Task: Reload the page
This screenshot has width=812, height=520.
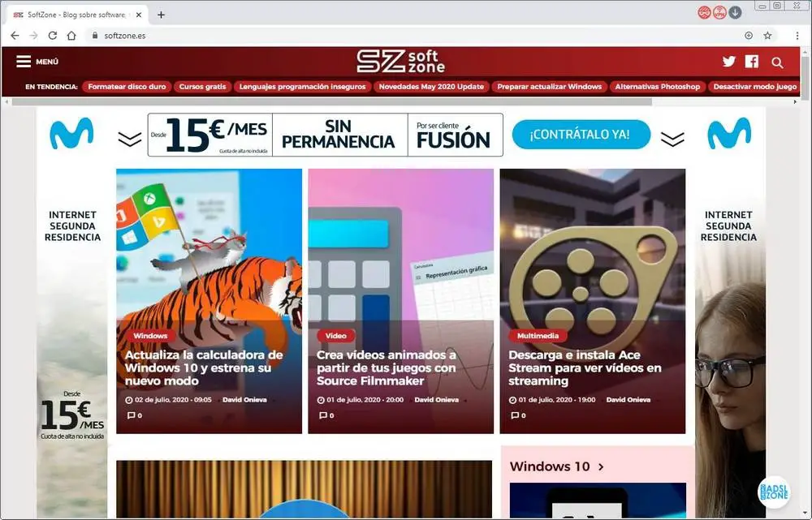Action: [x=52, y=35]
